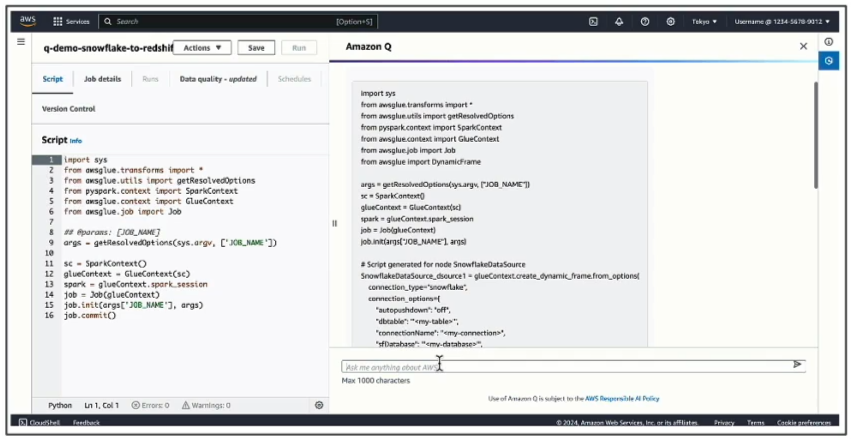The height and width of the screenshot is (440, 856).
Task: Open CloudShell from the footer
Action: pyautogui.click(x=39, y=423)
